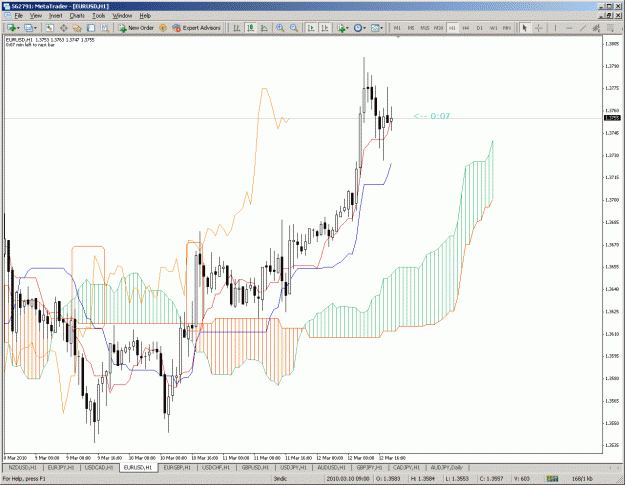
Task: Open the Charts menu
Action: (77, 16)
